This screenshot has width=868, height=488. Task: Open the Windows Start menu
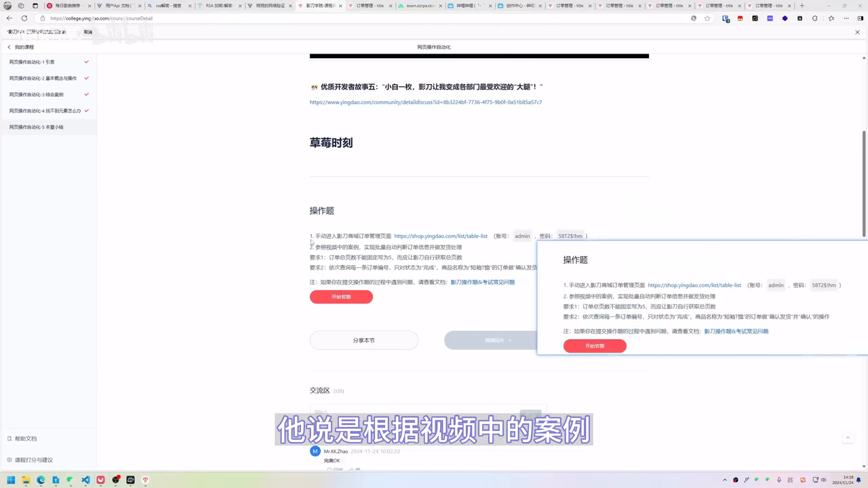coord(11,480)
